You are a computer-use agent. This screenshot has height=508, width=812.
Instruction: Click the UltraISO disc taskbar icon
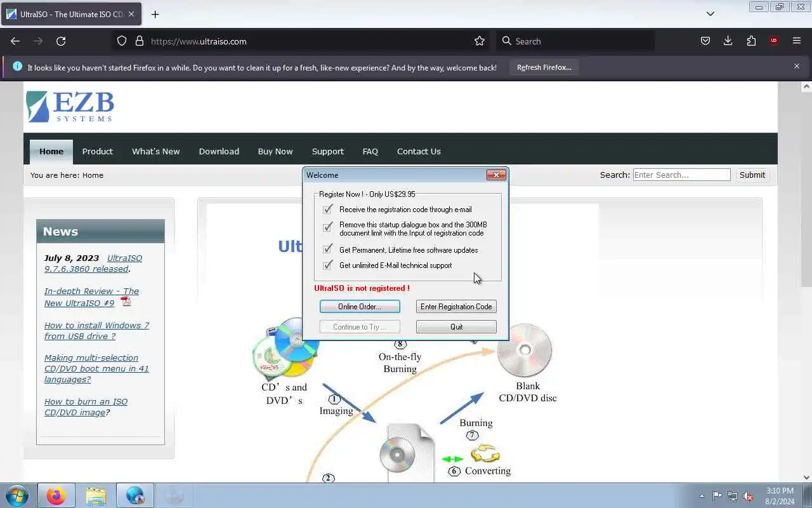coord(174,495)
